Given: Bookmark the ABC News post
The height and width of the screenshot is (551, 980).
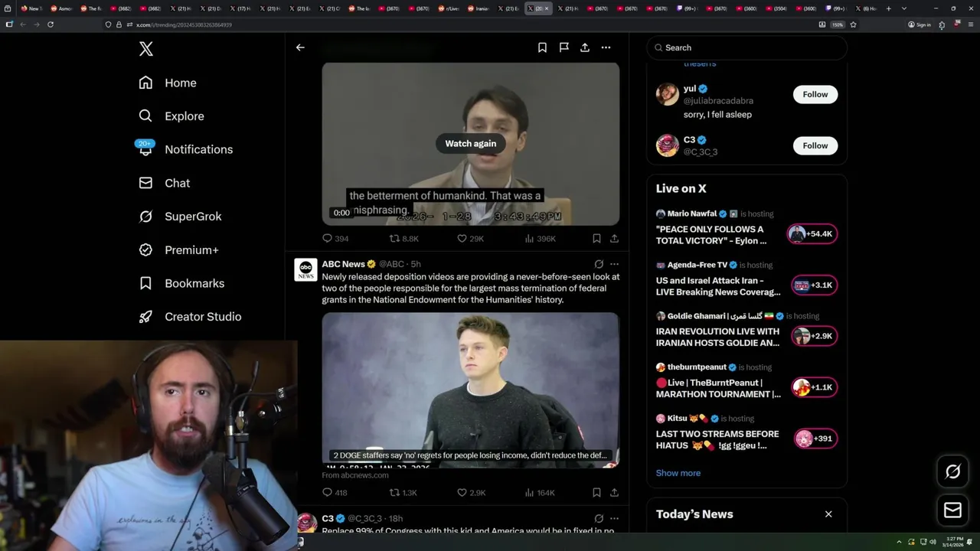Looking at the screenshot, I should click(596, 493).
